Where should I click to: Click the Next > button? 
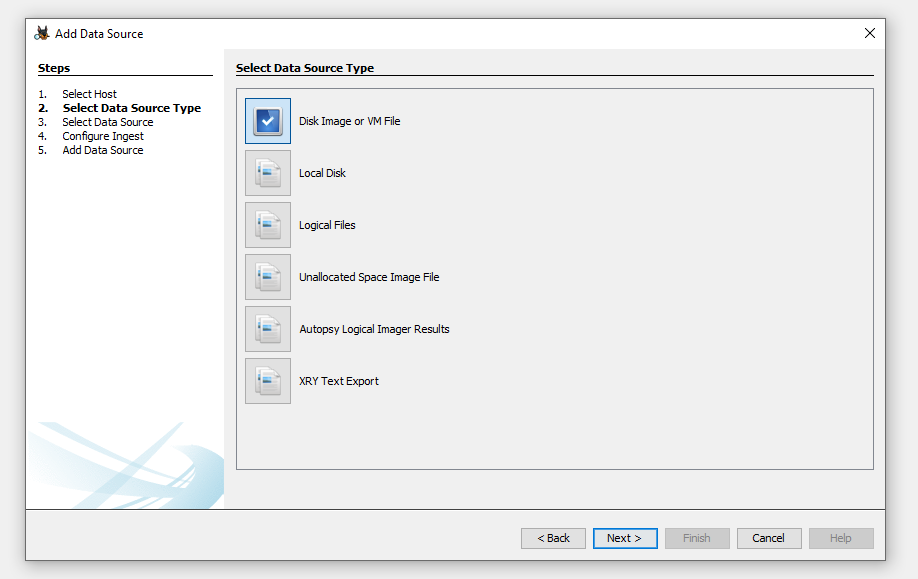point(625,538)
